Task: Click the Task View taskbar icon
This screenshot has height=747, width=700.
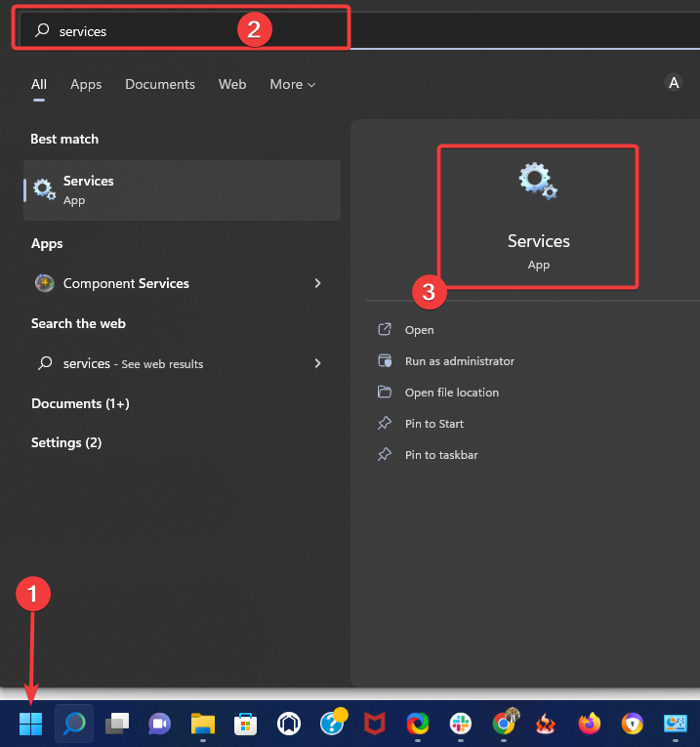Action: [117, 724]
